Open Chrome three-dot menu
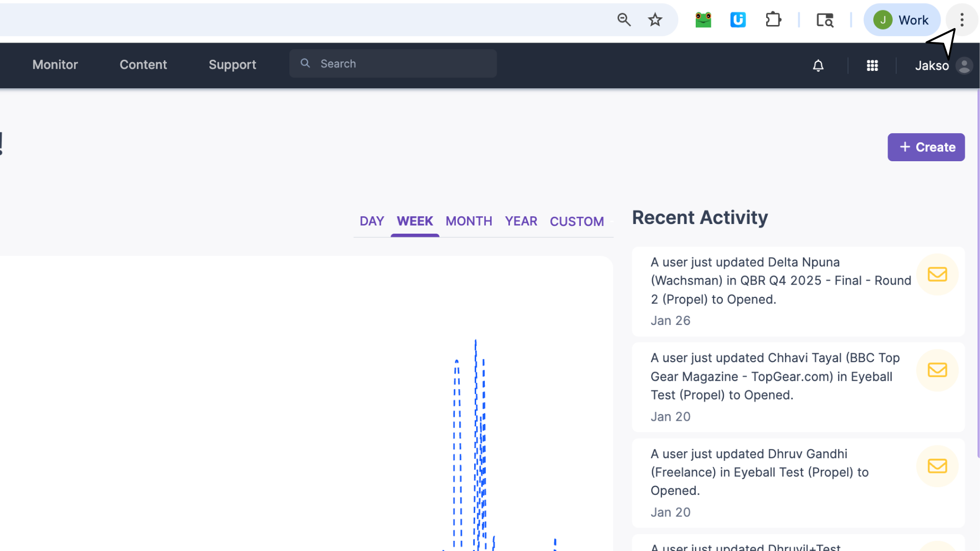The image size is (980, 551). [x=962, y=20]
